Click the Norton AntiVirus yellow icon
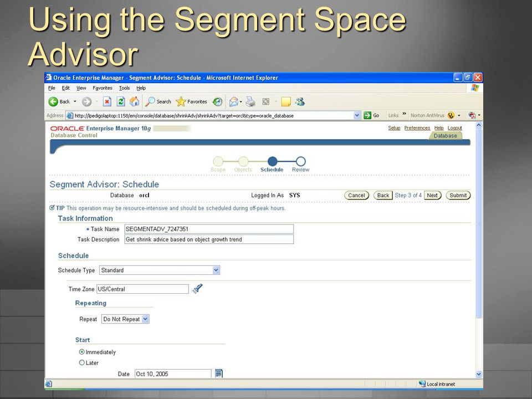 451,115
